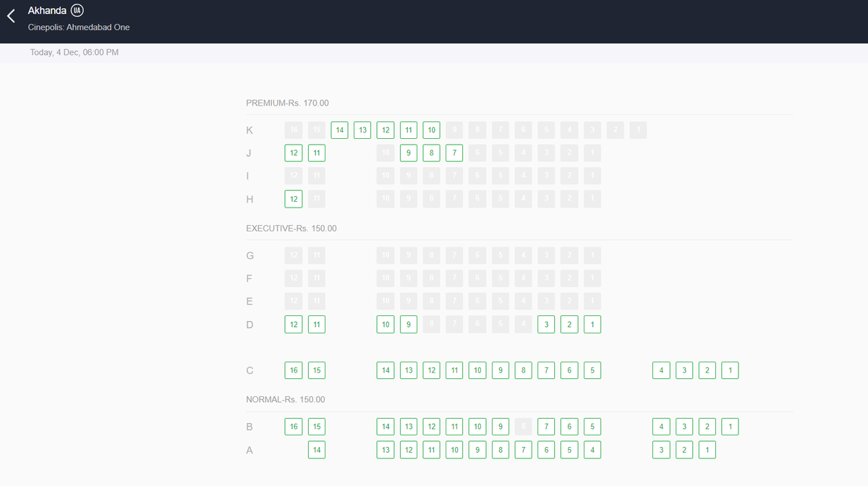This screenshot has height=486, width=868.
Task: Select seat 11 in row D
Action: pos(317,325)
